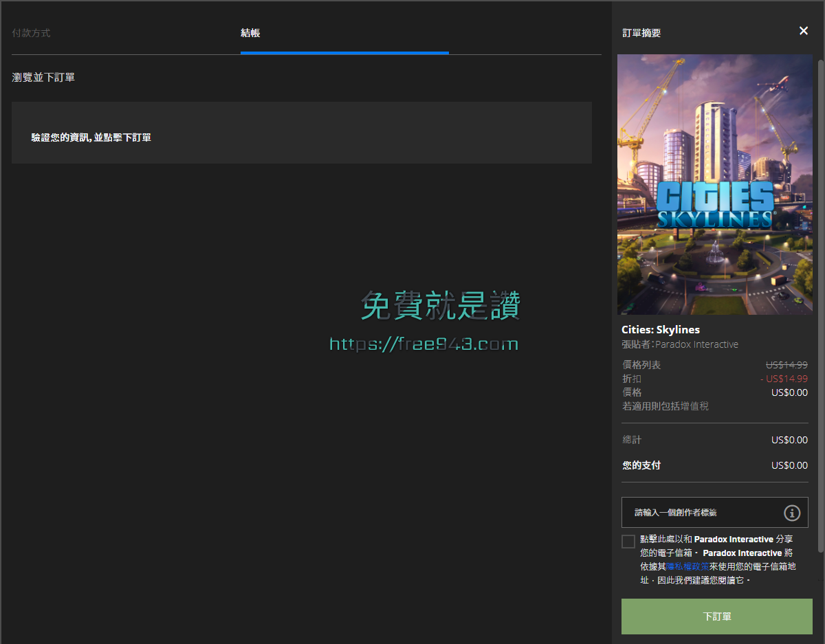
Task: Close the order summary panel with X
Action: tap(803, 31)
